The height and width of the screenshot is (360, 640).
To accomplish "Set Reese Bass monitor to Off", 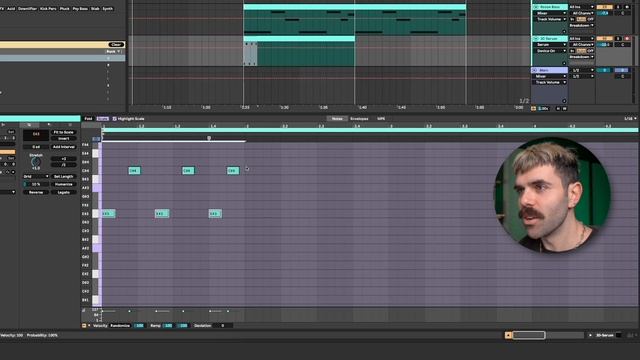I will [x=591, y=19].
